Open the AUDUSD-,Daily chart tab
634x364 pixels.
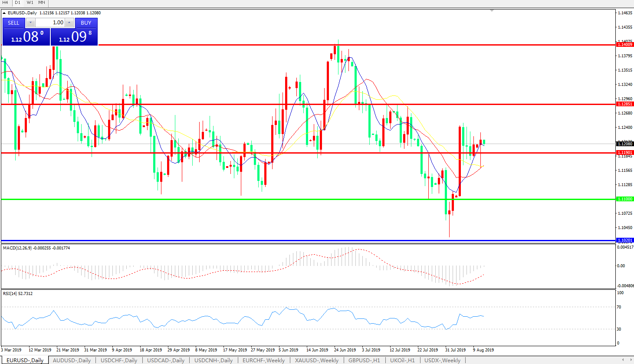click(x=72, y=360)
